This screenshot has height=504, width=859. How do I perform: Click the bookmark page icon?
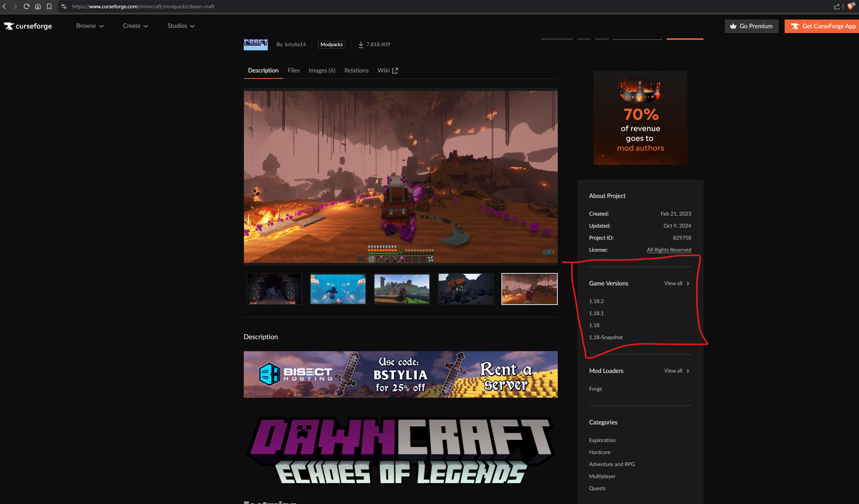pyautogui.click(x=49, y=6)
